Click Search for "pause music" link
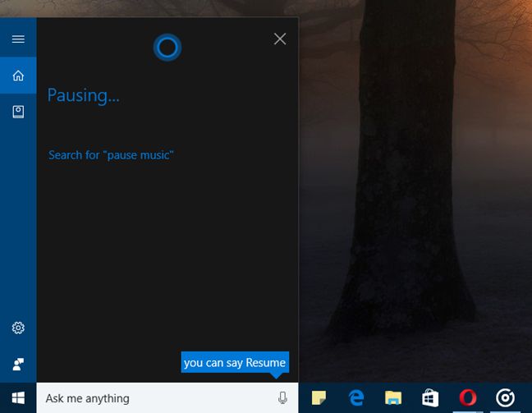 click(111, 155)
